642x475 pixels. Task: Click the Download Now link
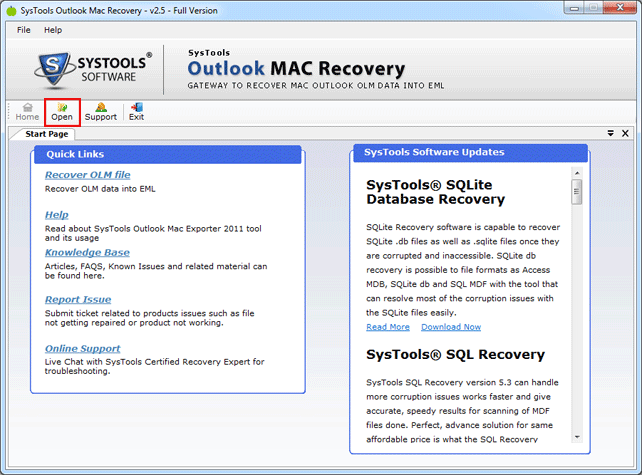point(451,327)
